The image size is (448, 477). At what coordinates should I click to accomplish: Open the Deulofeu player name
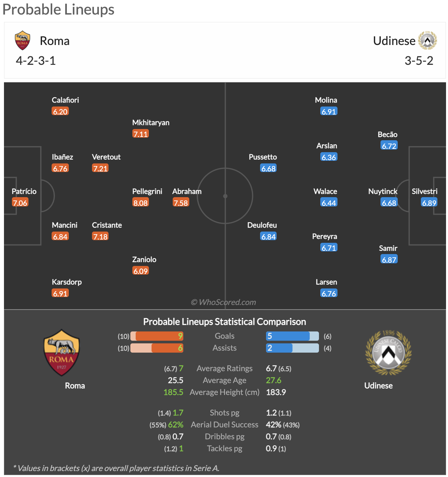(x=262, y=225)
